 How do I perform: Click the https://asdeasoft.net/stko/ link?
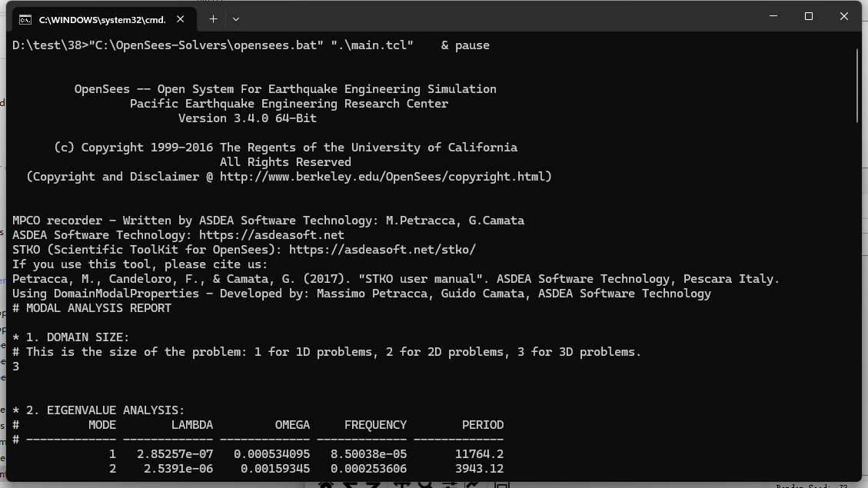click(382, 250)
